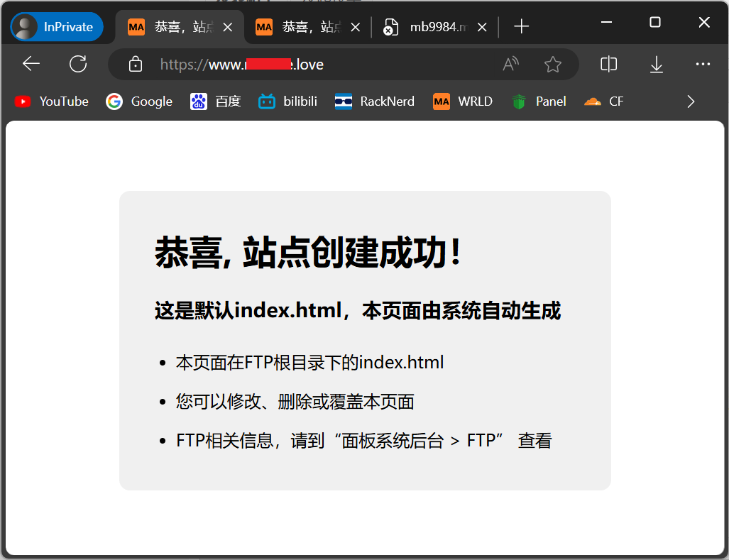This screenshot has height=560, width=729.
Task: Switch to the second 恭喜 tab
Action: (x=308, y=27)
